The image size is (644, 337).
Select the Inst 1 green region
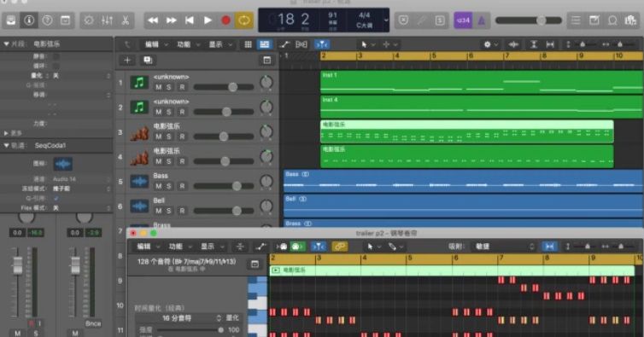tap(482, 82)
